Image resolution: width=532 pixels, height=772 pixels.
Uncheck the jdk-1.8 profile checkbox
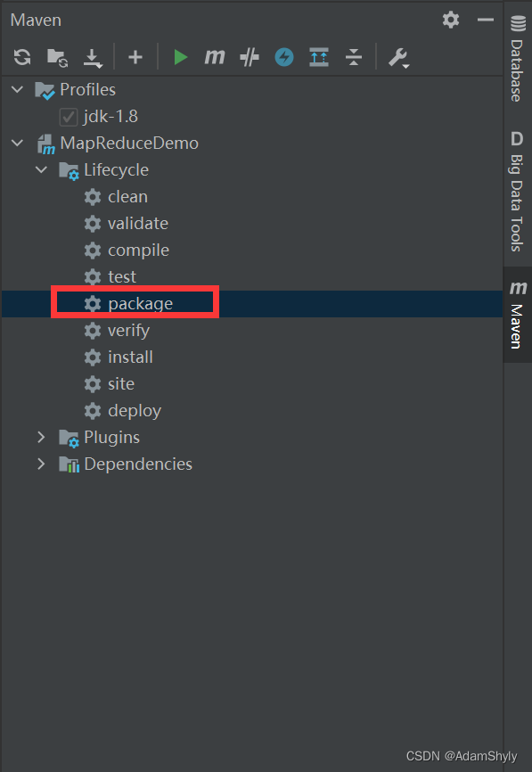pos(68,117)
